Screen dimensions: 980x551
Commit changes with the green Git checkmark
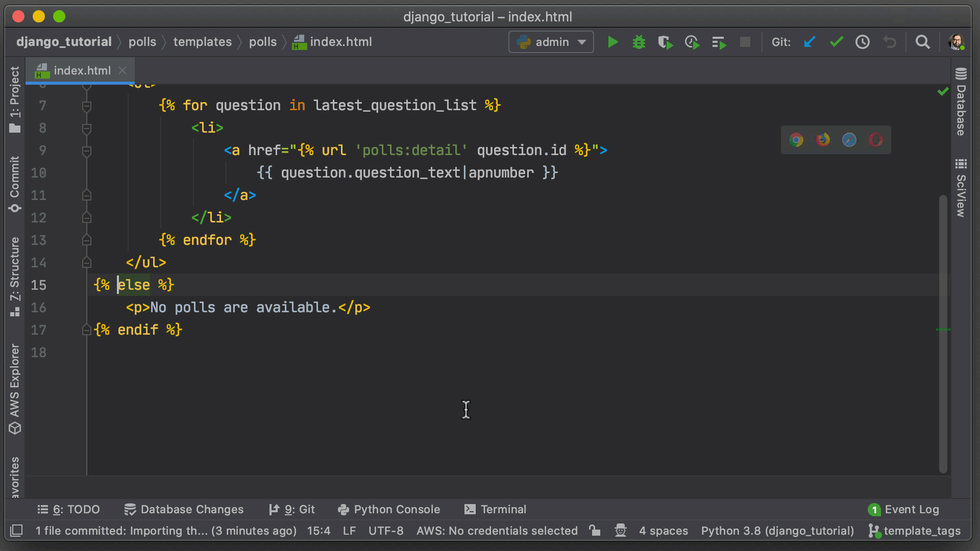pos(836,42)
